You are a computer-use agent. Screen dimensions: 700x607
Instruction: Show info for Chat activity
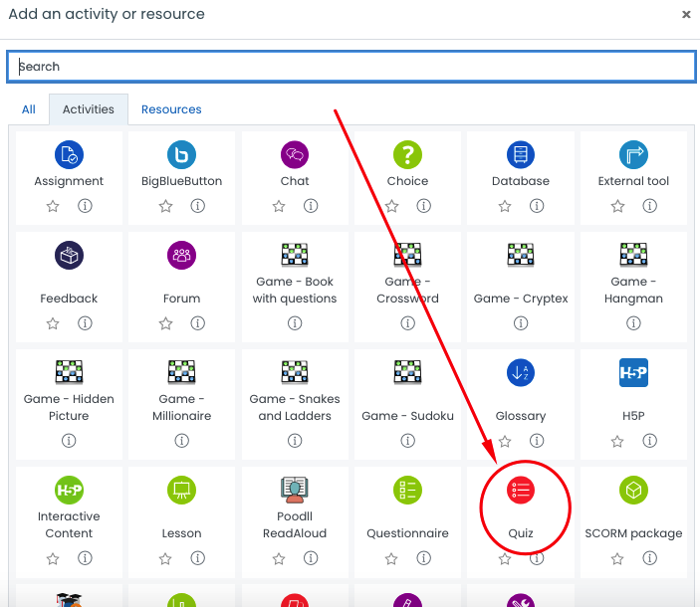coord(311,206)
